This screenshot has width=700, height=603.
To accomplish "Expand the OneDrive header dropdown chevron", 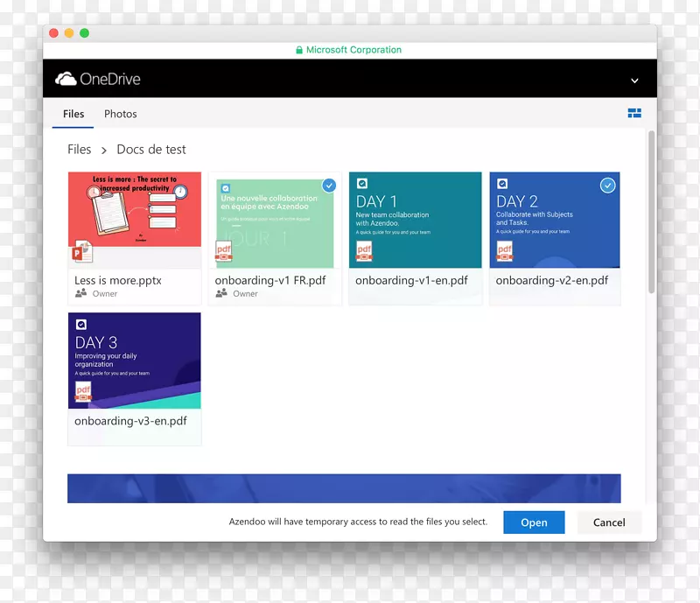I will (x=634, y=81).
